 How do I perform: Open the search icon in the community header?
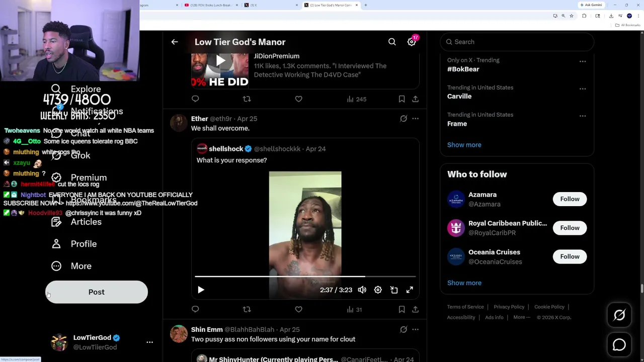[x=392, y=42]
